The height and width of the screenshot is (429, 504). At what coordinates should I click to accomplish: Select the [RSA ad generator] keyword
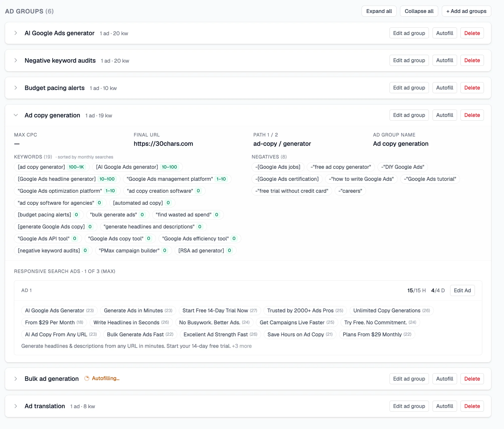(x=205, y=250)
